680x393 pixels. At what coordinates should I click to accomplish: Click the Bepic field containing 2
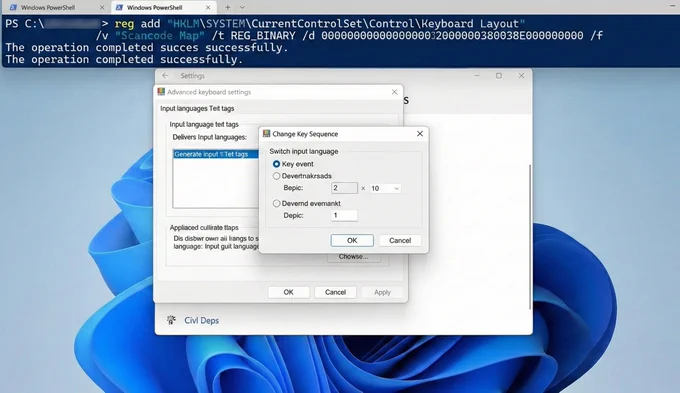click(x=344, y=188)
